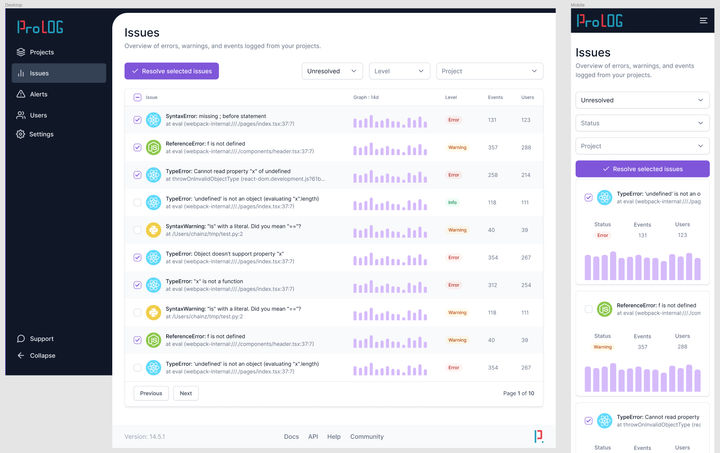The image size is (720, 453).
Task: Click the Previous pagination button
Action: click(151, 393)
